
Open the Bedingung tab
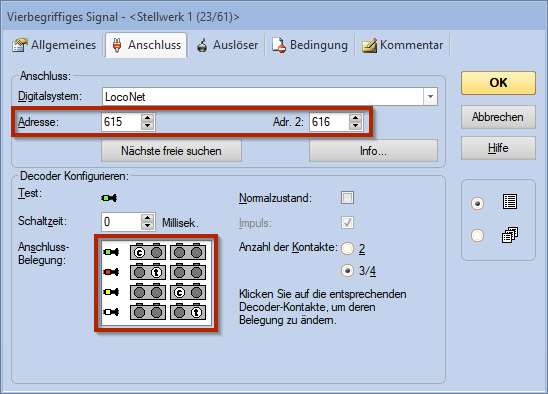[310, 45]
